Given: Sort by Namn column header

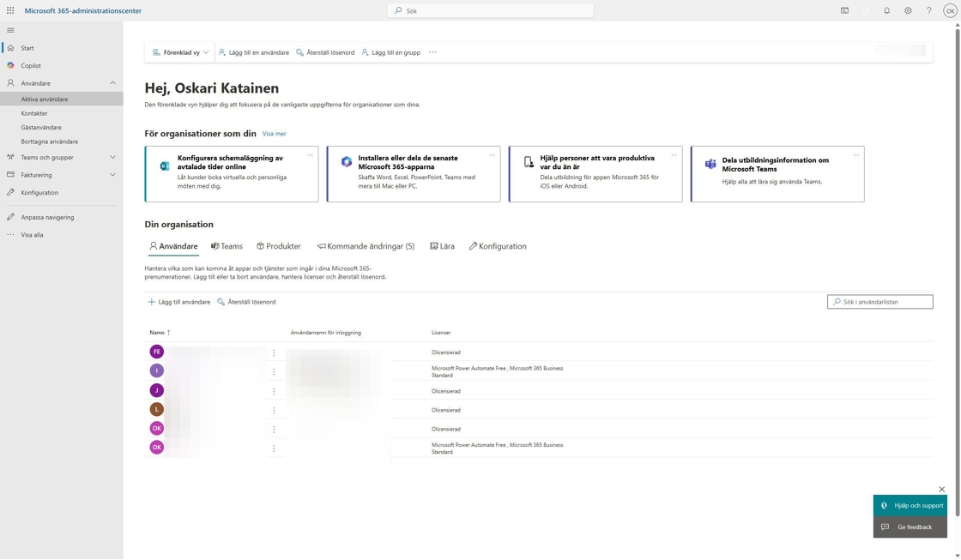Looking at the screenshot, I should (x=160, y=333).
